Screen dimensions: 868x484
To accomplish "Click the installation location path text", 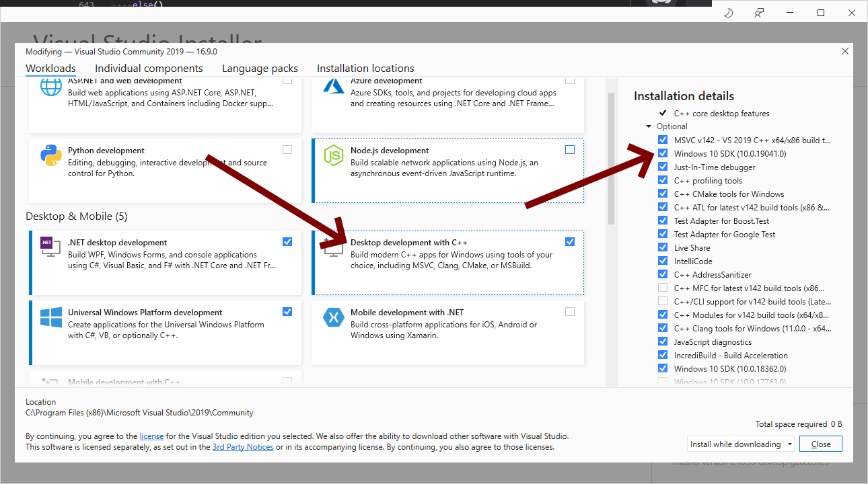I will click(139, 413).
